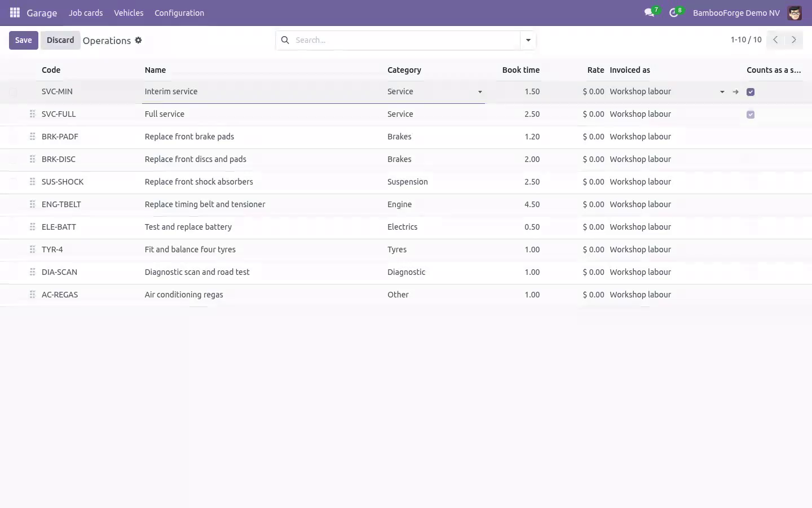Open the user avatar menu
Viewport: 812px width, 508px height.
(795, 13)
